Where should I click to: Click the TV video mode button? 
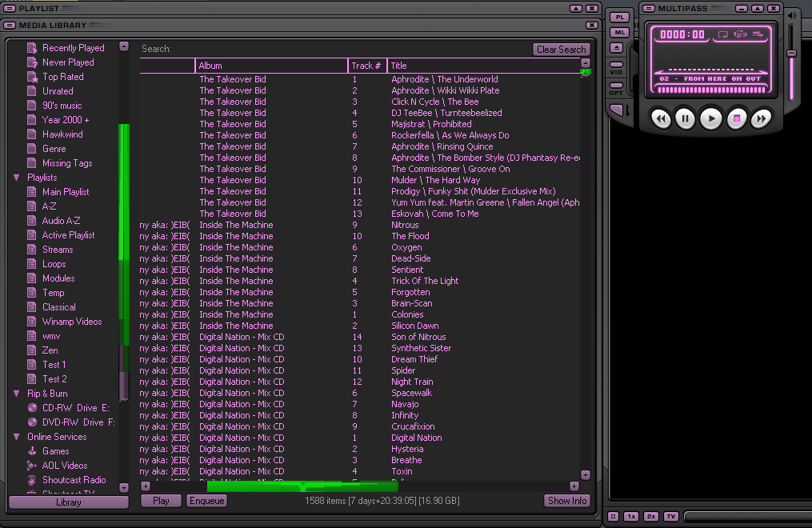tap(671, 517)
